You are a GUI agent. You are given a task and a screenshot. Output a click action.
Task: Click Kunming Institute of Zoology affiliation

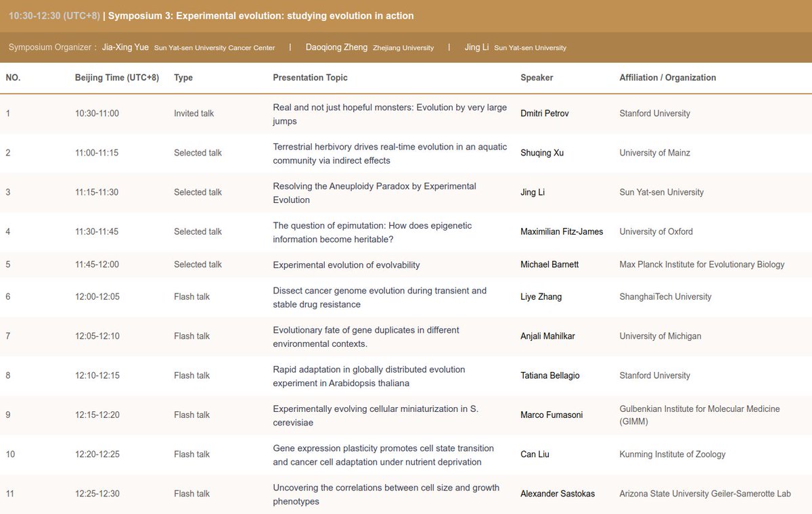(x=673, y=454)
